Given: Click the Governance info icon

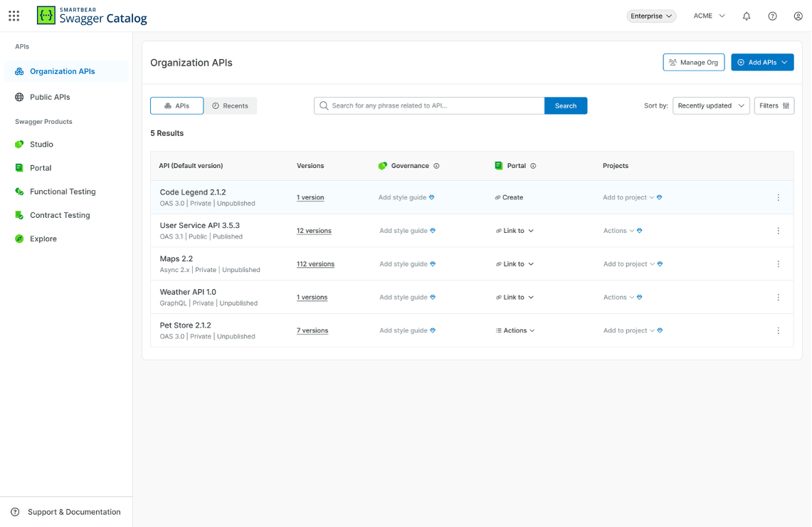Looking at the screenshot, I should [436, 166].
